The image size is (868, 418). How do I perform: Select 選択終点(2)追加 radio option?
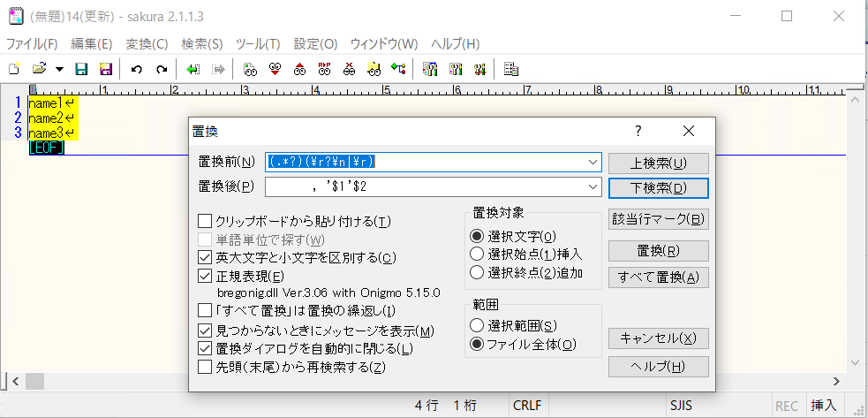[x=477, y=272]
